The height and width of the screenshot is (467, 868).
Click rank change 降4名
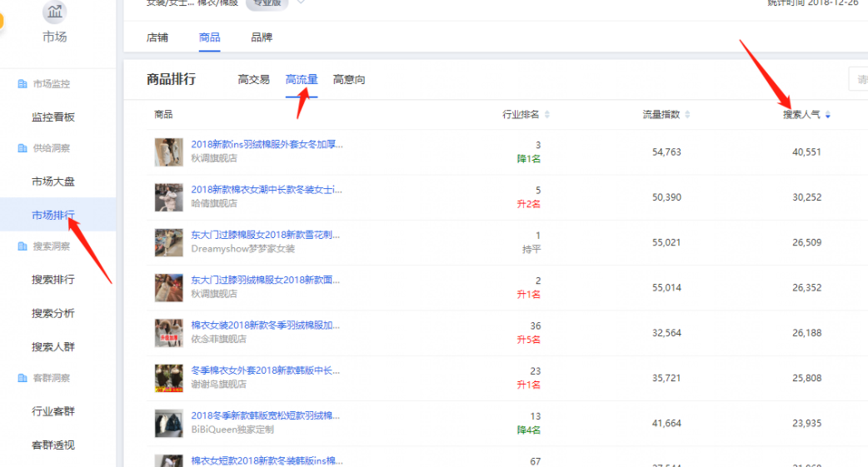coord(529,430)
